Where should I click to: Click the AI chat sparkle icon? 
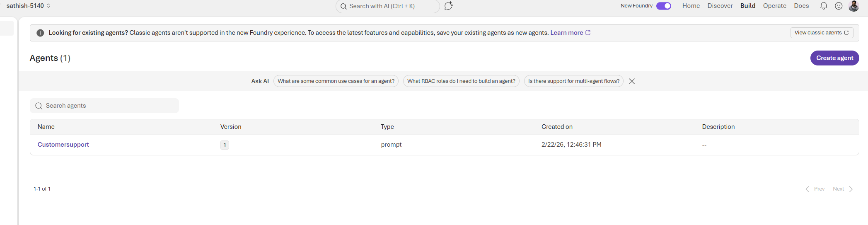pyautogui.click(x=448, y=6)
